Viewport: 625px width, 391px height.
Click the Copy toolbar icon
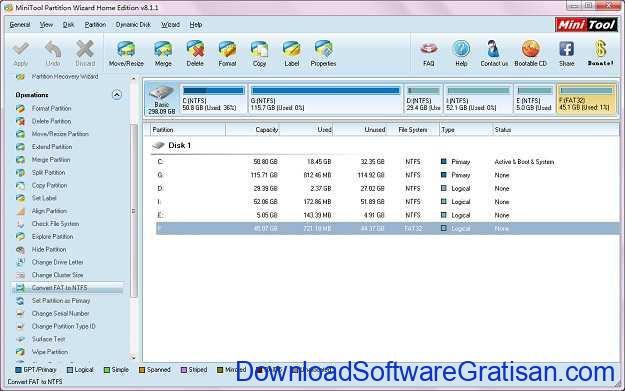(x=259, y=54)
